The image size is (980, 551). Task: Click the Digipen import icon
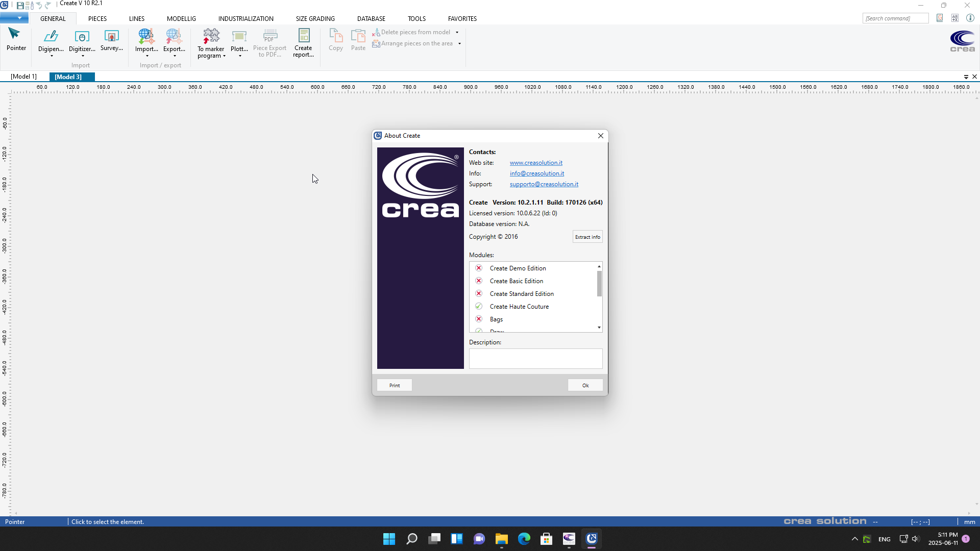click(51, 36)
